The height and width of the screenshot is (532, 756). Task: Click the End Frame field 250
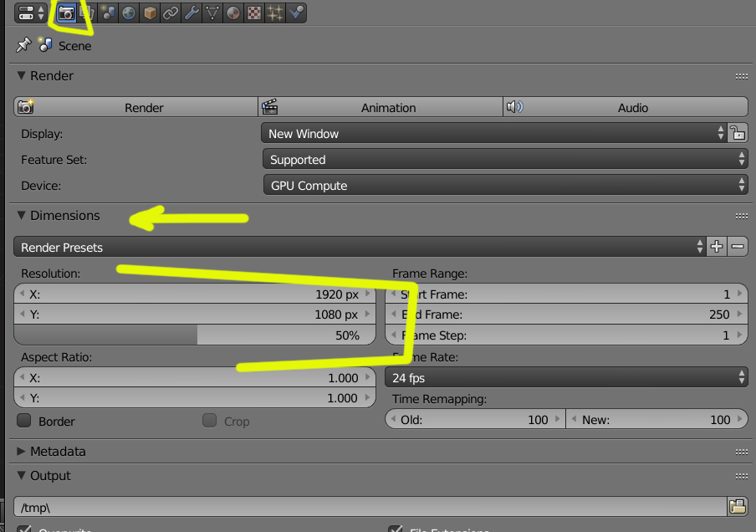pyautogui.click(x=566, y=314)
